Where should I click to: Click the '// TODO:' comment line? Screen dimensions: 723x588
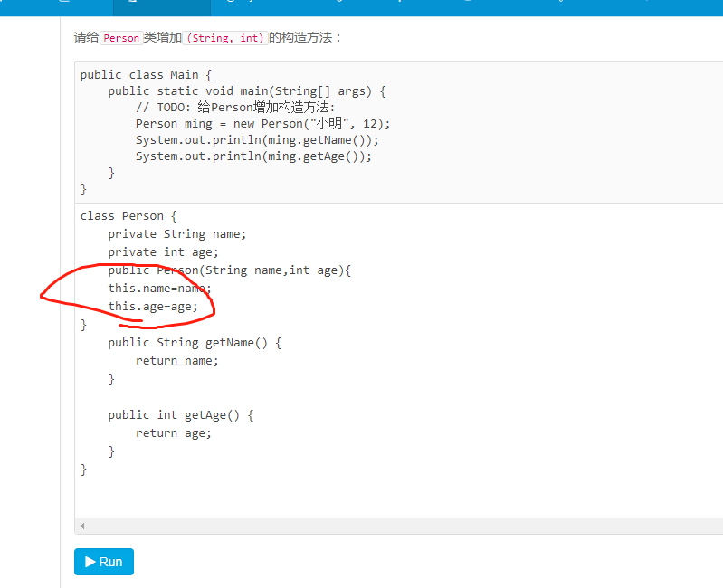tap(235, 108)
